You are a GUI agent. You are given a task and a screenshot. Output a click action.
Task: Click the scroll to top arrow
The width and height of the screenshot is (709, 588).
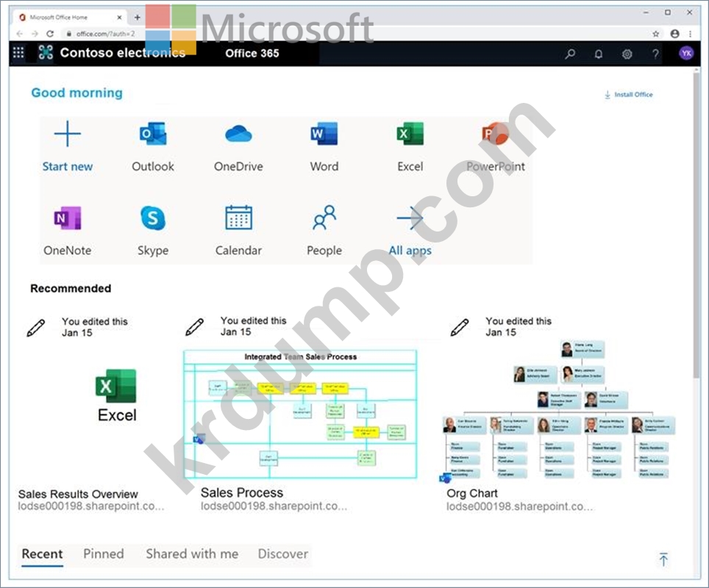(663, 559)
